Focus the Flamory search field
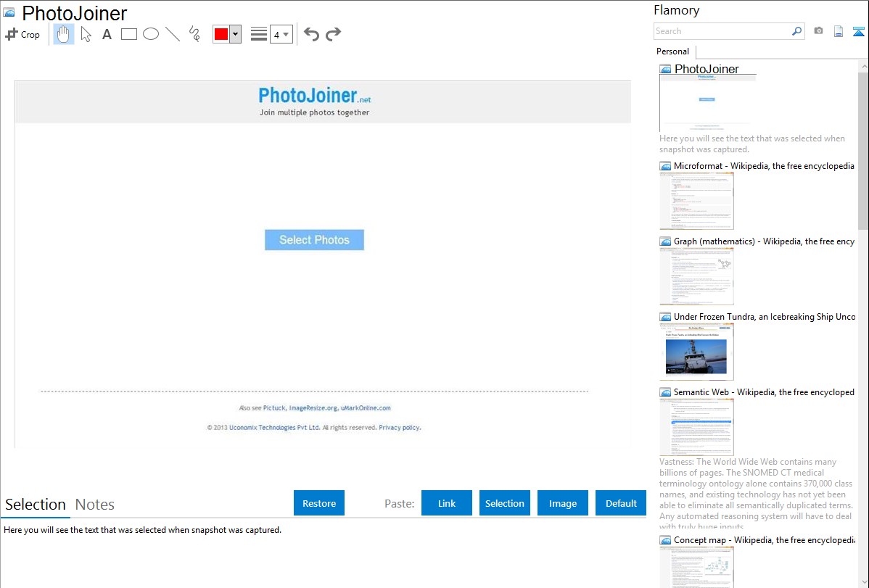The width and height of the screenshot is (869, 588). pos(722,31)
